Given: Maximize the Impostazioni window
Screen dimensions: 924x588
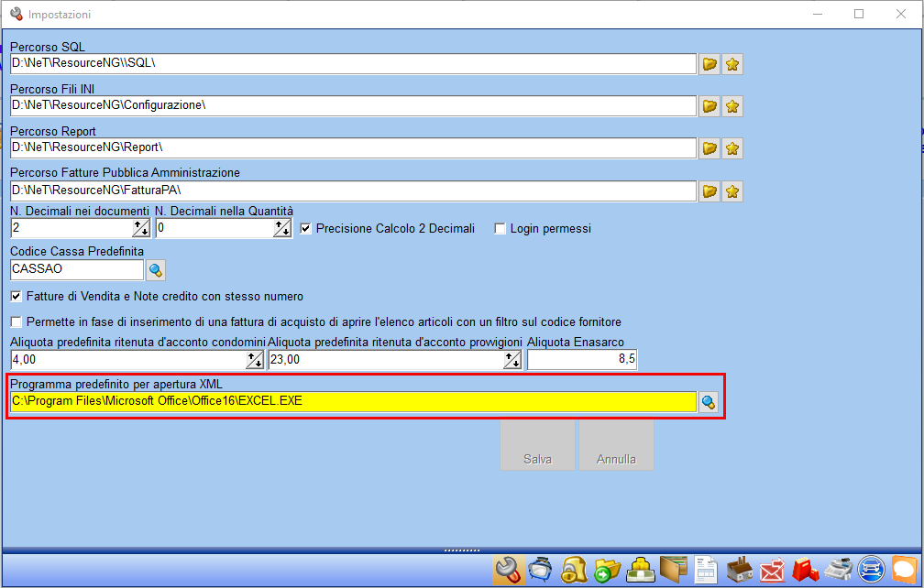Looking at the screenshot, I should [859, 14].
